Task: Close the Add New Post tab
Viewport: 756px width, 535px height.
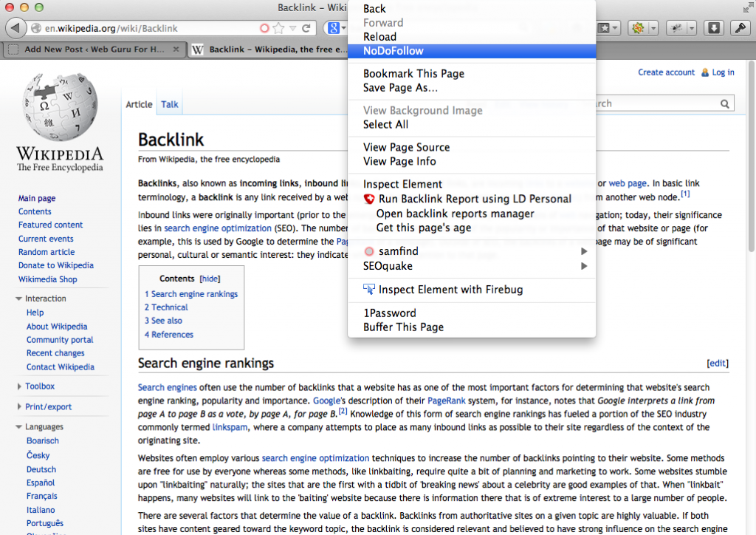Action: (x=176, y=50)
